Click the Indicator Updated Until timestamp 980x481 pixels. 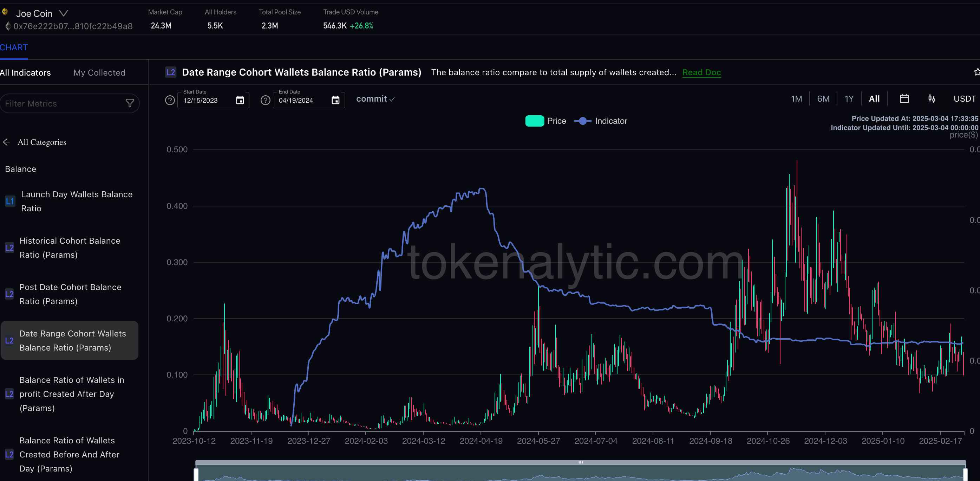[904, 128]
